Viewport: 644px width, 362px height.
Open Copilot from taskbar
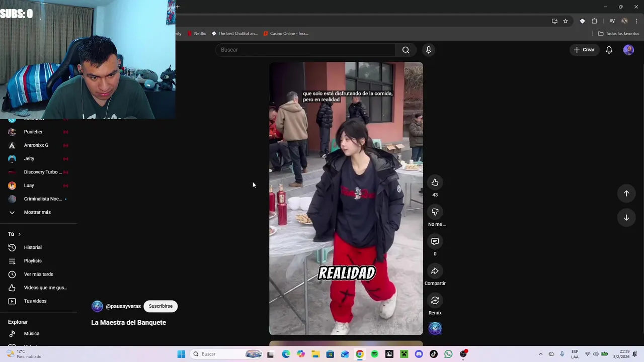pyautogui.click(x=301, y=354)
